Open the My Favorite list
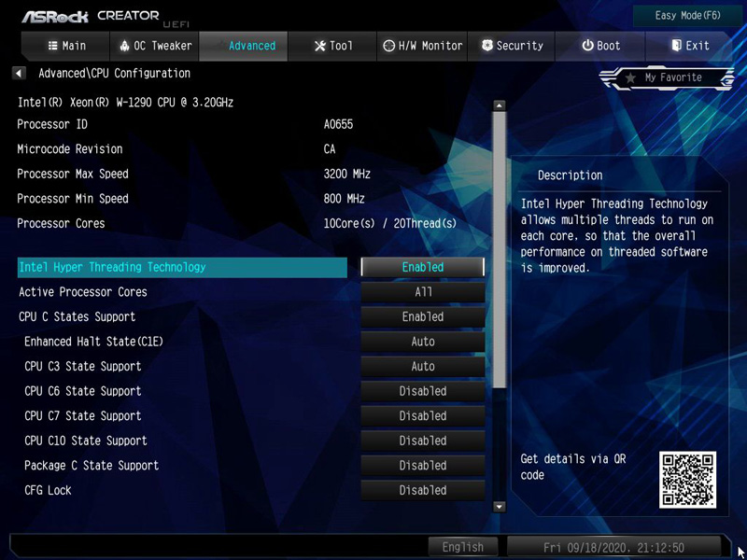The image size is (747, 560). click(667, 77)
